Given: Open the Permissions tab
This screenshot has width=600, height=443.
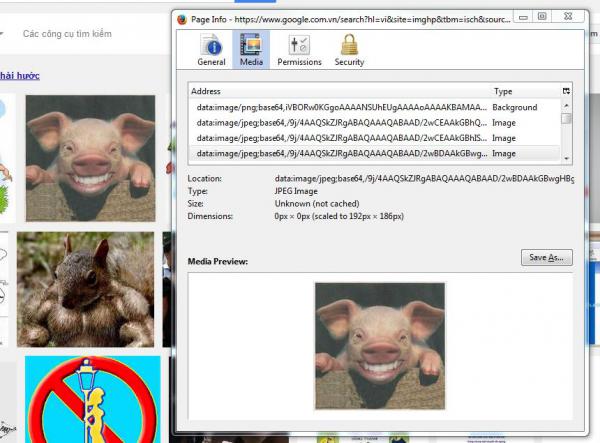Looking at the screenshot, I should (x=299, y=50).
